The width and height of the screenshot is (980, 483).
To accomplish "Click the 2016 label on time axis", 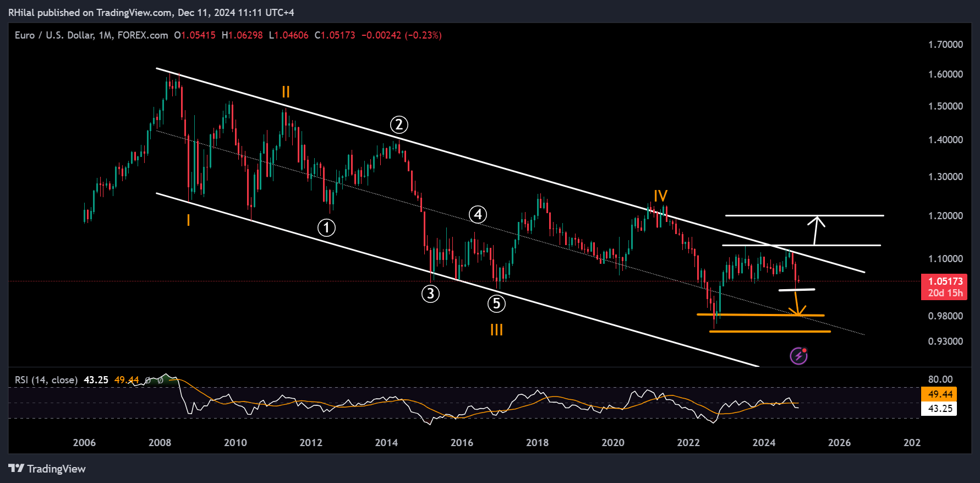I will [x=462, y=443].
